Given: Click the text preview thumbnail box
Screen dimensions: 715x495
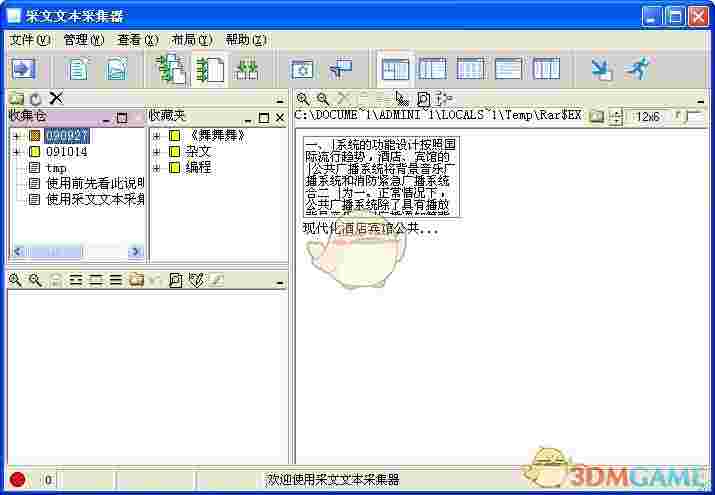Looking at the screenshot, I should [381, 176].
